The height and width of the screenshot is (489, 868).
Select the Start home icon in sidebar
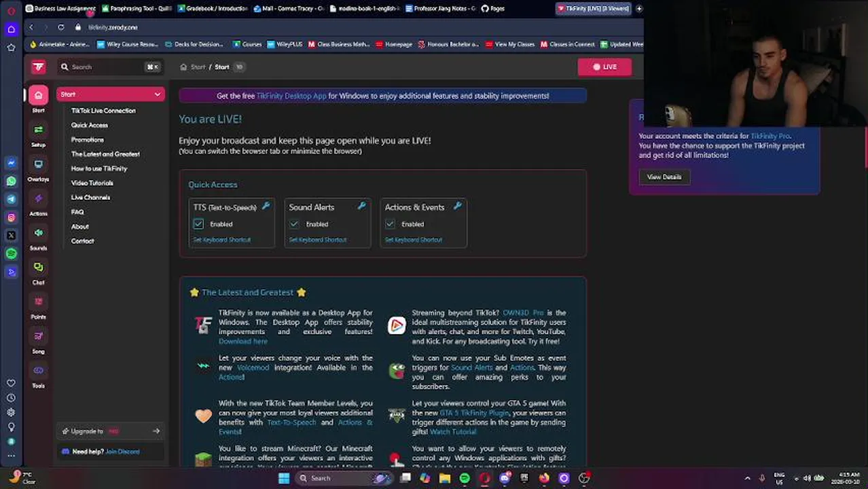coord(38,95)
